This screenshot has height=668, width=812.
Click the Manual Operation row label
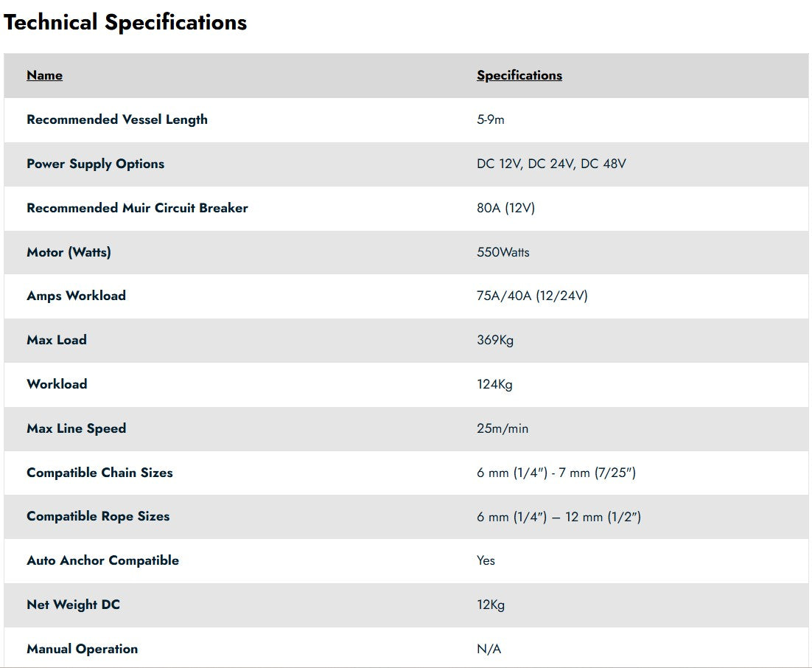pos(82,649)
